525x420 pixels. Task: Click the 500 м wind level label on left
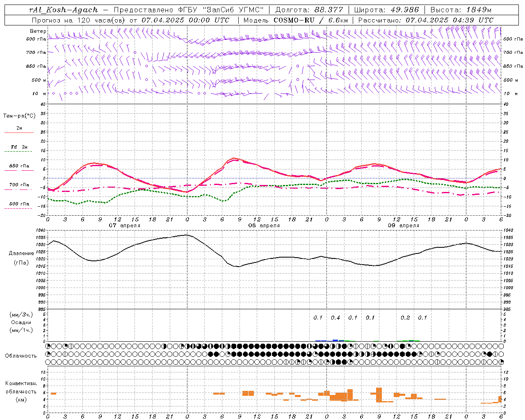tap(39, 80)
